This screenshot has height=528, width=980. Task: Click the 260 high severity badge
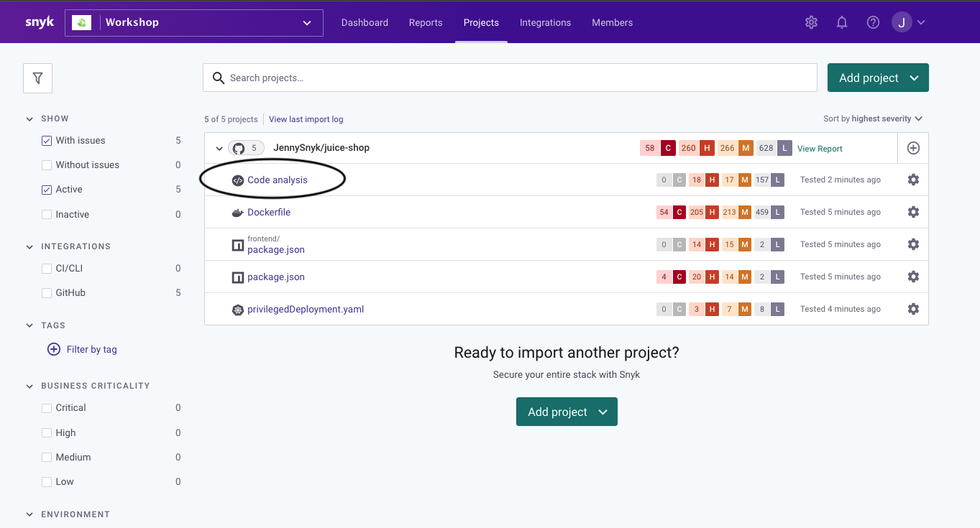[696, 148]
